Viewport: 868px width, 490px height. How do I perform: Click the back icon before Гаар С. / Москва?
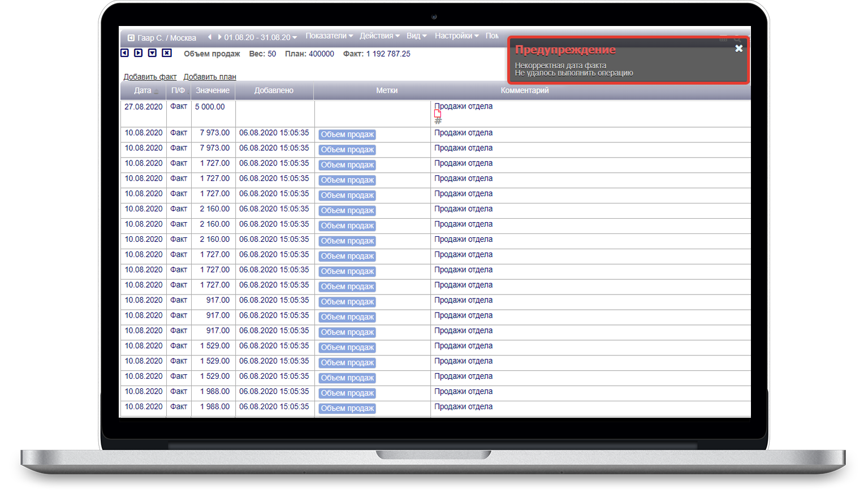131,38
